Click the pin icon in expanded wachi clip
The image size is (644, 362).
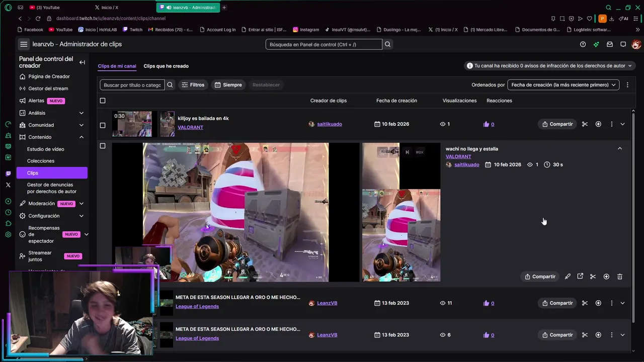(x=568, y=277)
